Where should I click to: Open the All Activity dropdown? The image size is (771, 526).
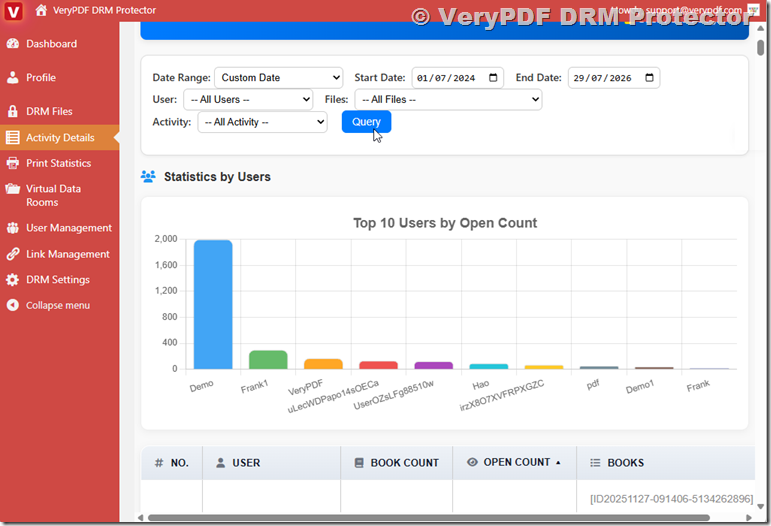click(x=263, y=122)
